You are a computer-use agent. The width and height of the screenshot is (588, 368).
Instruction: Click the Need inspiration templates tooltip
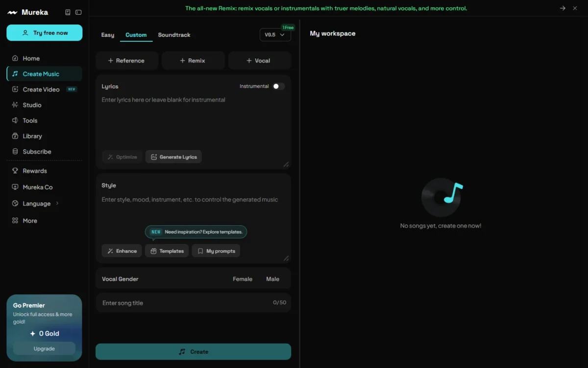tap(196, 232)
